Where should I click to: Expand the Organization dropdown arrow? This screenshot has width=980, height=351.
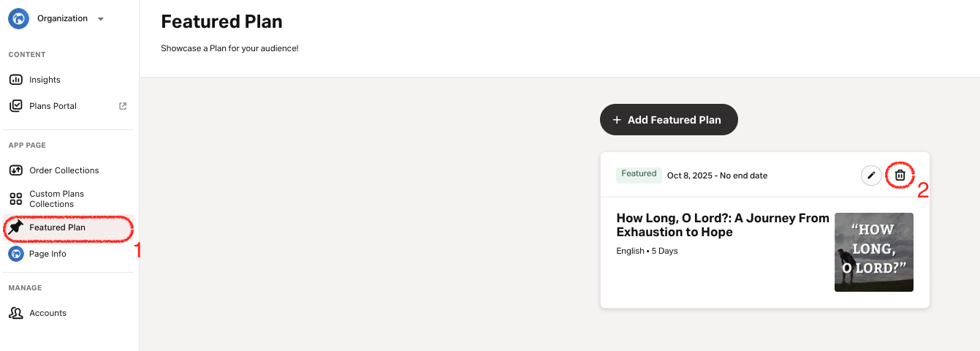click(x=101, y=19)
